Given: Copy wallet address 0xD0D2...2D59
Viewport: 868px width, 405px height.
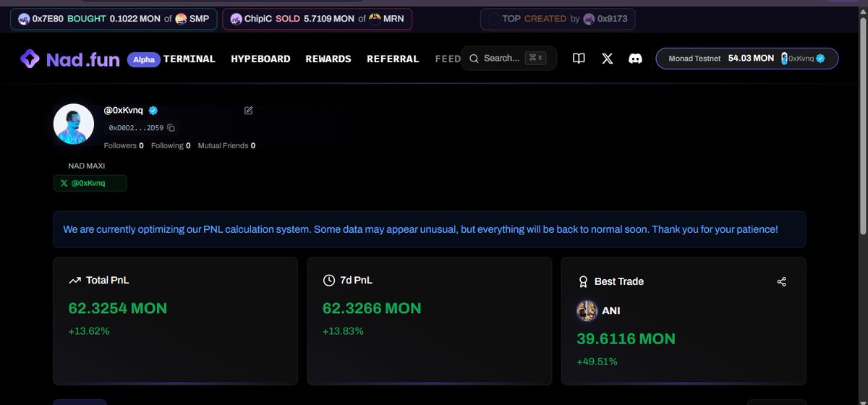Looking at the screenshot, I should (x=171, y=128).
